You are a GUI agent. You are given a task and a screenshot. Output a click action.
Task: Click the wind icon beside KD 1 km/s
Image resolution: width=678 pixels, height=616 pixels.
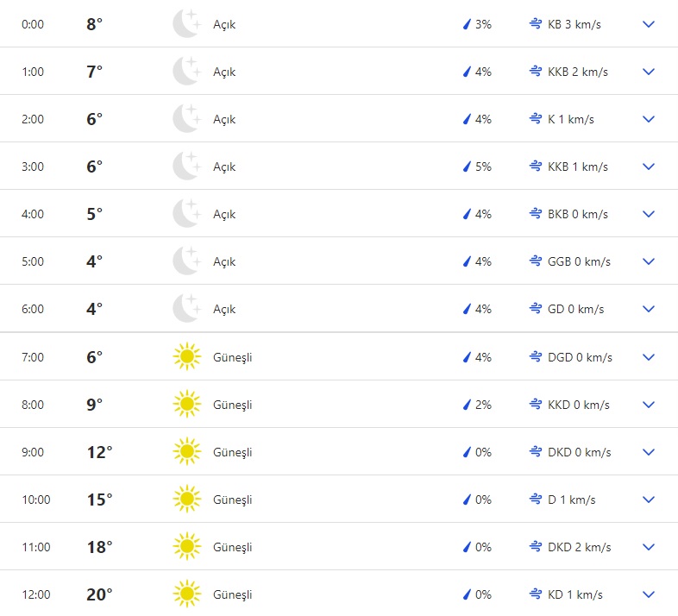click(x=535, y=594)
